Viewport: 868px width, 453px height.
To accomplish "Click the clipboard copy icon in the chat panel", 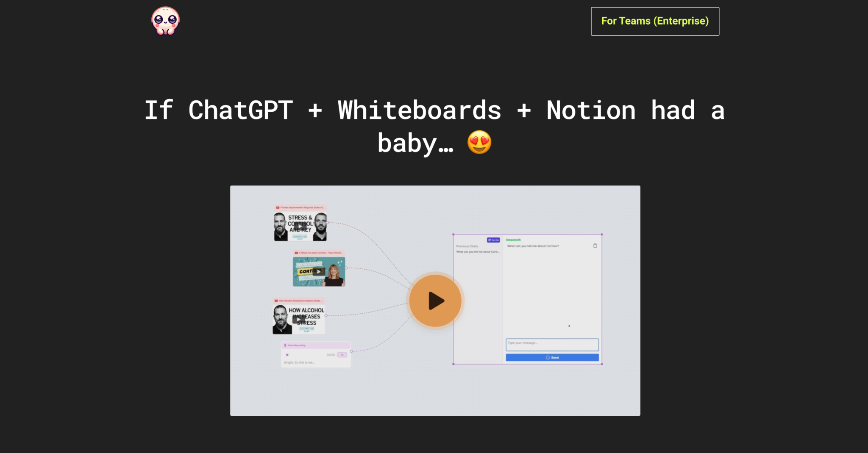I will coord(595,246).
